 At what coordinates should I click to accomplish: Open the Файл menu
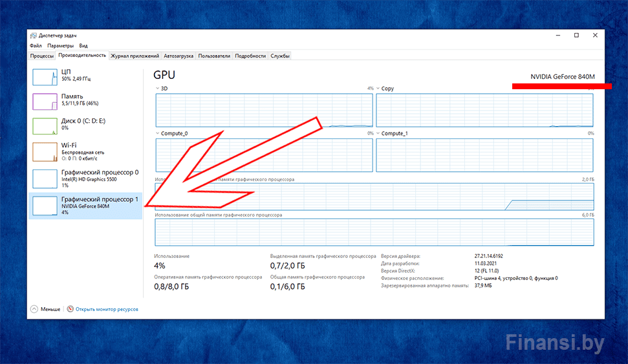[36, 46]
